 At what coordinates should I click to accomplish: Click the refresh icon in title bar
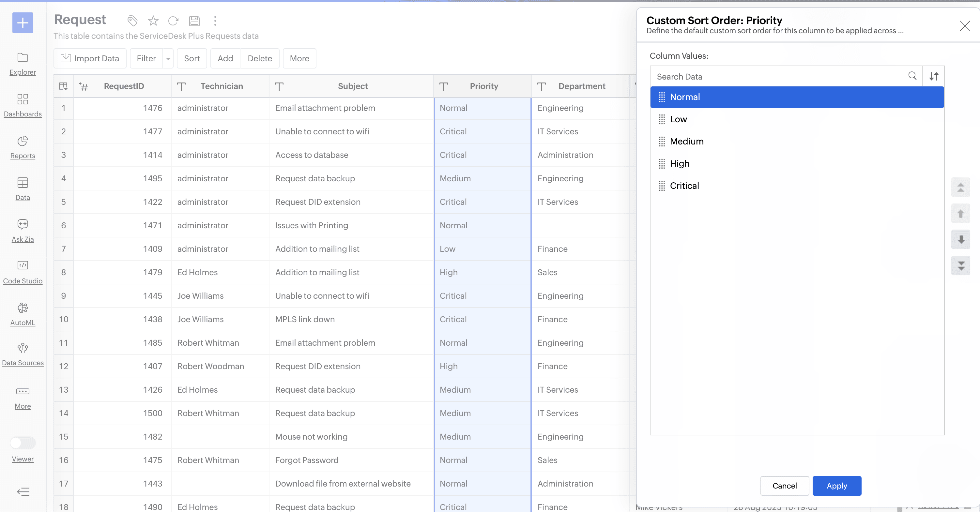(174, 21)
